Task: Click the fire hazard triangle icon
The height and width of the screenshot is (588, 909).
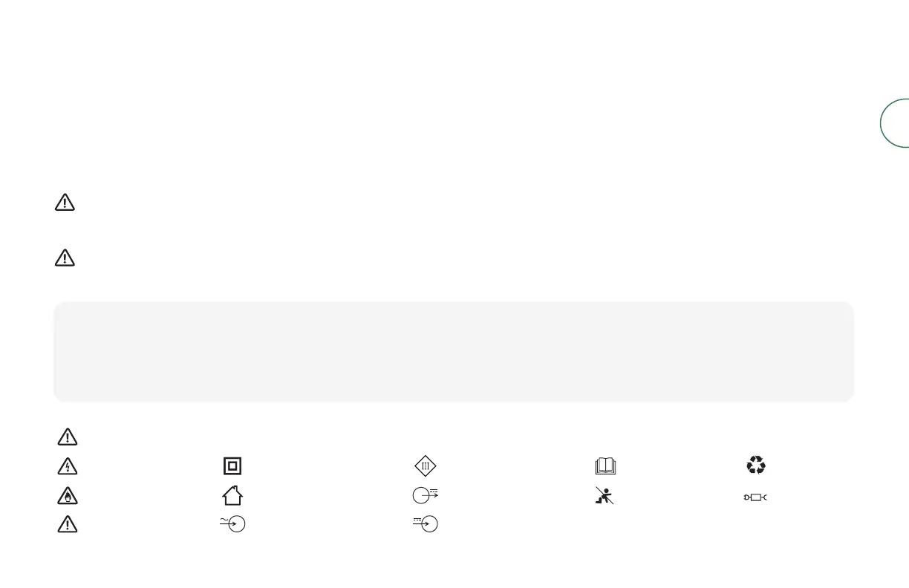Action: pyautogui.click(x=66, y=494)
